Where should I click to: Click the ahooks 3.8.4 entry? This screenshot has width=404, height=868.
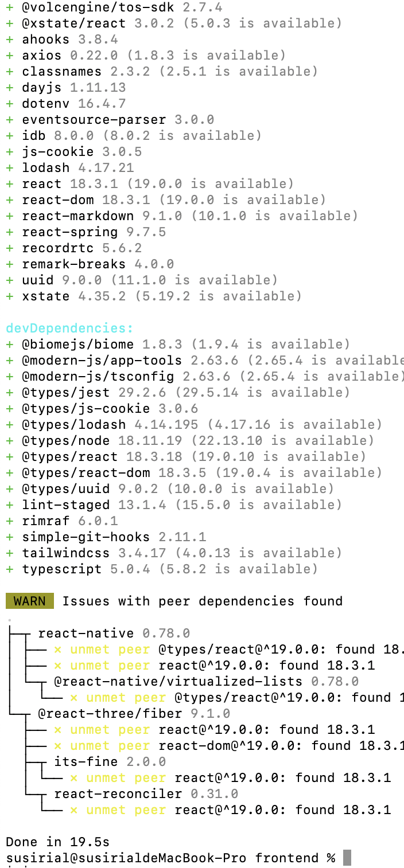pos(62,40)
